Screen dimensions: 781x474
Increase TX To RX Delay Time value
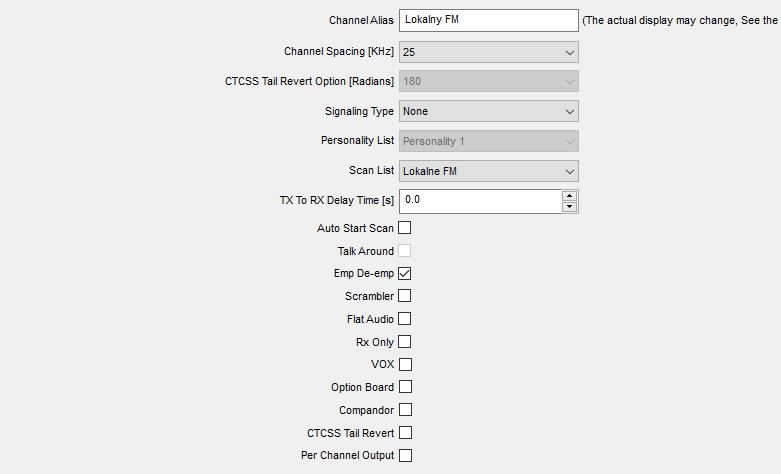click(569, 196)
